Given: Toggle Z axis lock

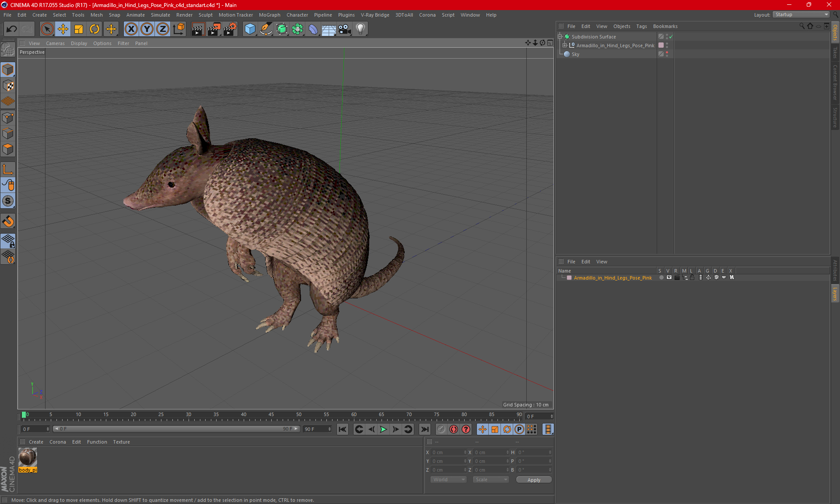Looking at the screenshot, I should pyautogui.click(x=163, y=29).
